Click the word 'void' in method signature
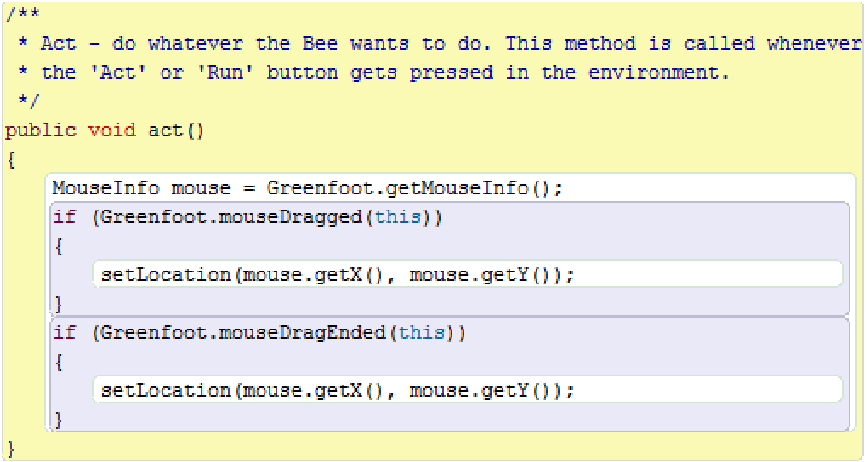Screen dimensions: 867x462 pyautogui.click(x=112, y=130)
